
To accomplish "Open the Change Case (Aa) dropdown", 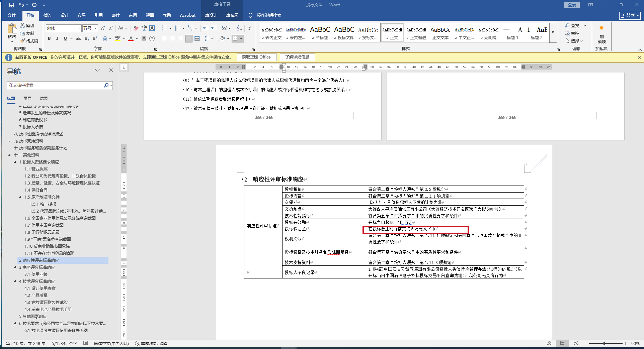I will pos(123,28).
